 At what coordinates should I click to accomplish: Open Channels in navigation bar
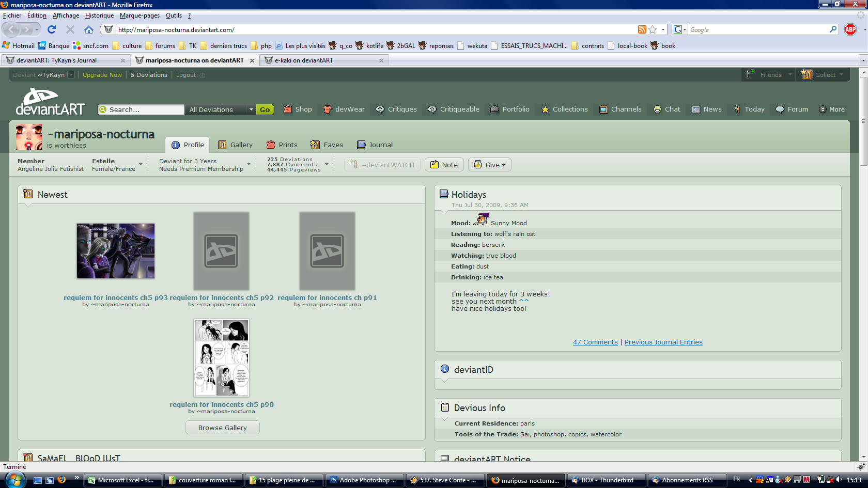(620, 109)
